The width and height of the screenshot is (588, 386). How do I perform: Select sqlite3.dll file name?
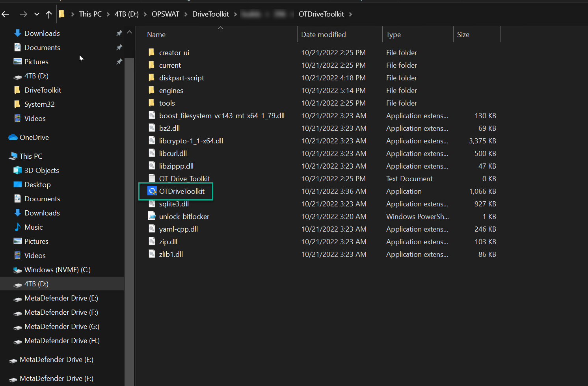click(174, 204)
